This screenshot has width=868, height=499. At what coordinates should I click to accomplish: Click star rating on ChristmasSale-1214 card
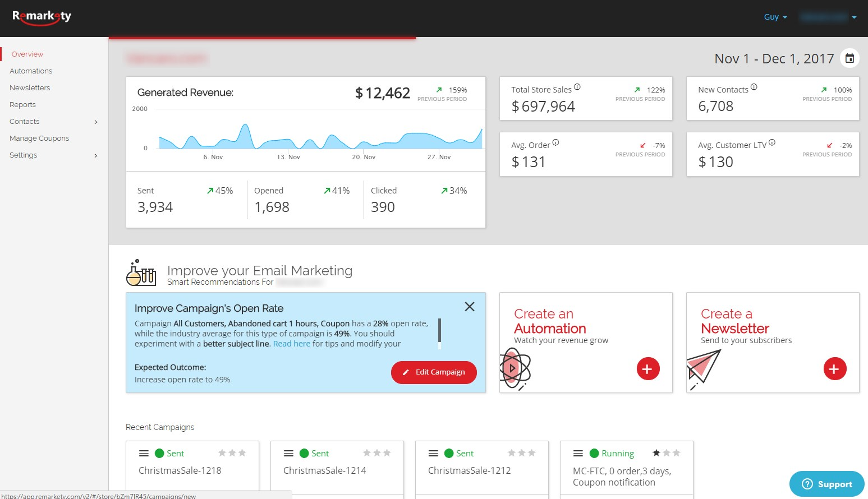pyautogui.click(x=376, y=453)
